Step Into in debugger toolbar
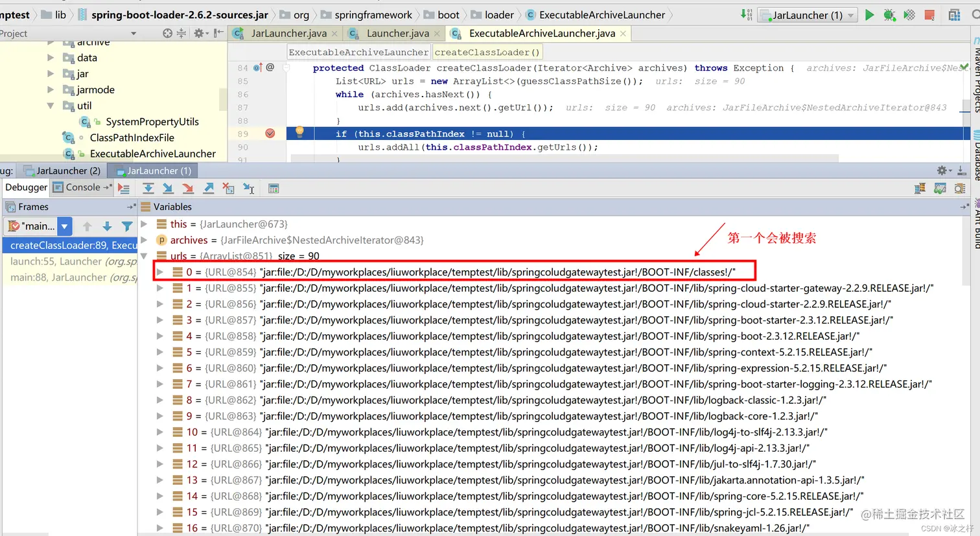Viewport: 980px width, 536px height. 168,189
